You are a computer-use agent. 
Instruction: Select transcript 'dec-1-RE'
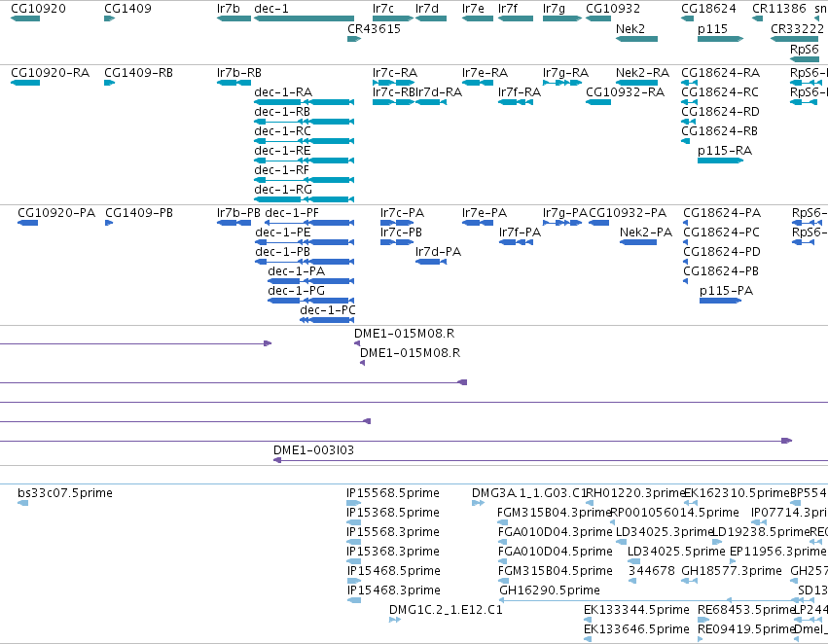click(x=282, y=151)
